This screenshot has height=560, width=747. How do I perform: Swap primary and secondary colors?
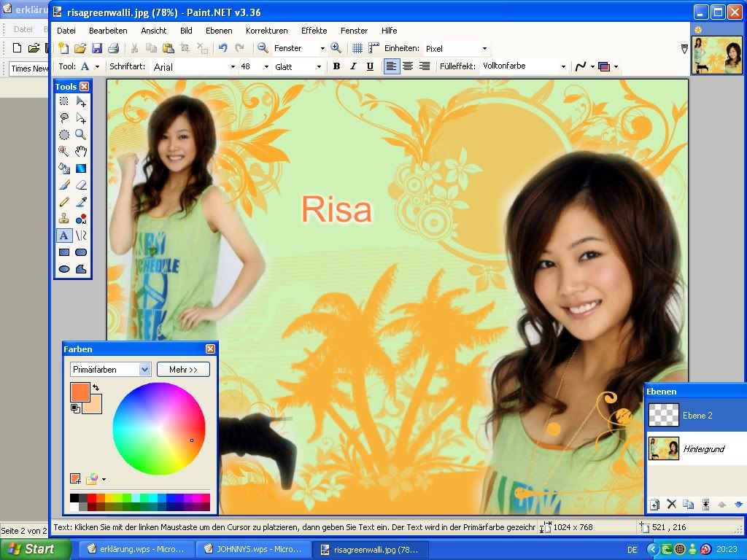click(96, 388)
